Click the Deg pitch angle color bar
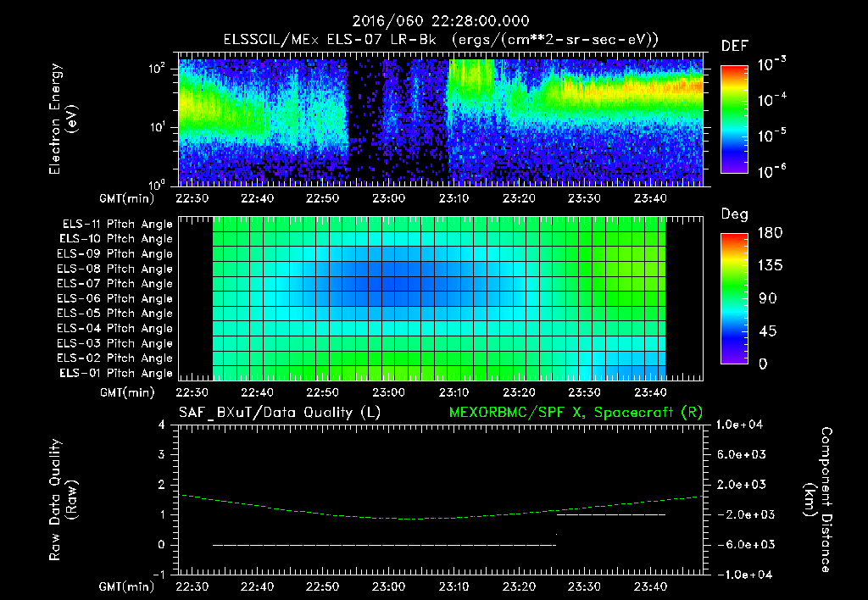Image resolution: width=868 pixels, height=600 pixels. (x=734, y=298)
